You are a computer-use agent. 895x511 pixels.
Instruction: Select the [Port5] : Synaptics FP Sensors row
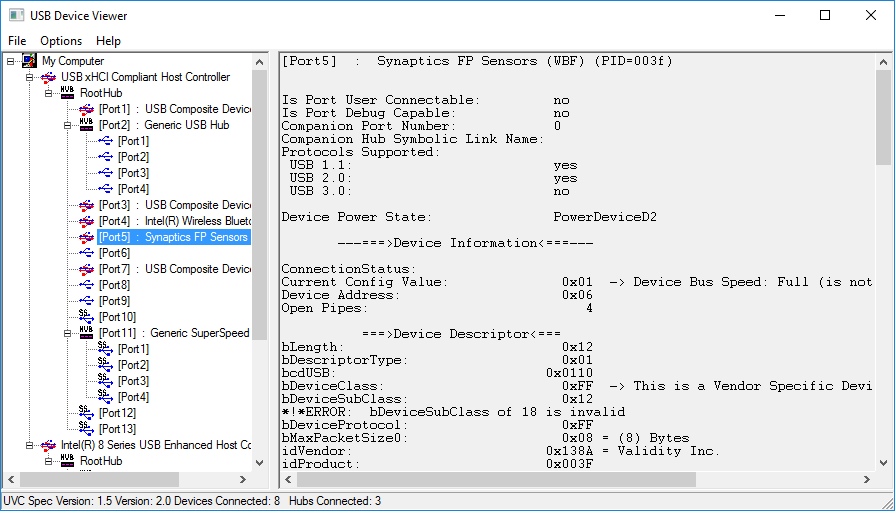174,236
